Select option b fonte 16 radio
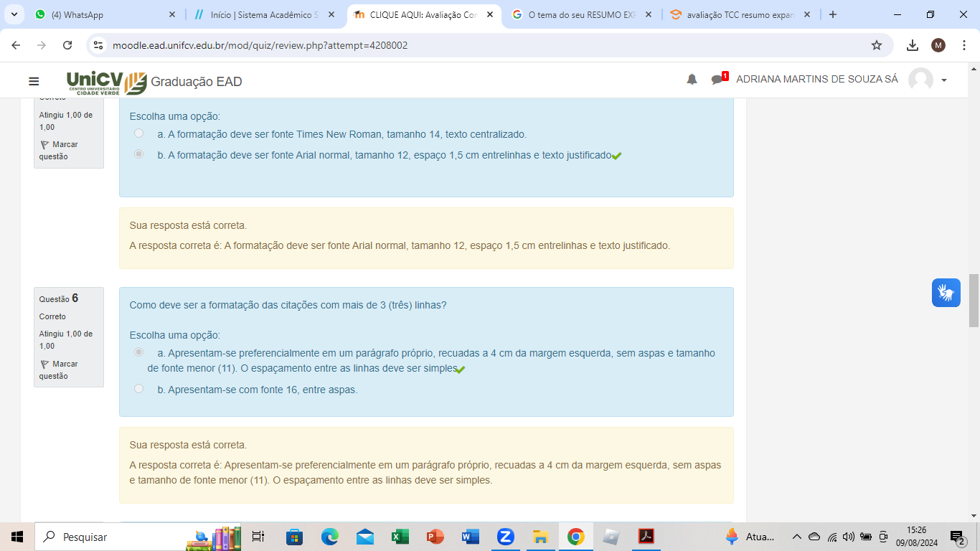 [139, 389]
